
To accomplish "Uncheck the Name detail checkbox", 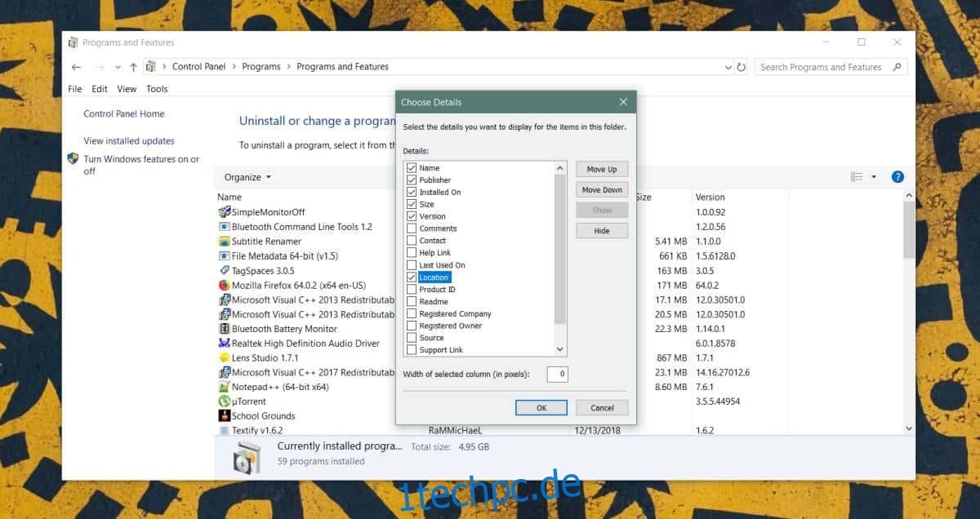I will [412, 168].
